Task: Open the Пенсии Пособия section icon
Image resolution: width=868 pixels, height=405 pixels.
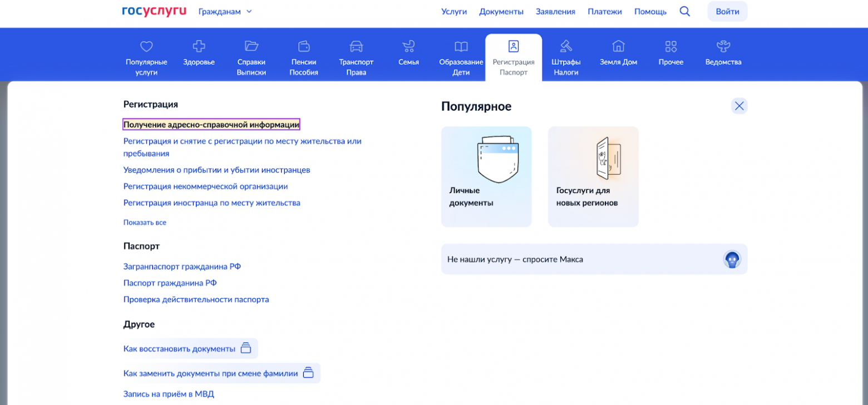Action: point(303,46)
